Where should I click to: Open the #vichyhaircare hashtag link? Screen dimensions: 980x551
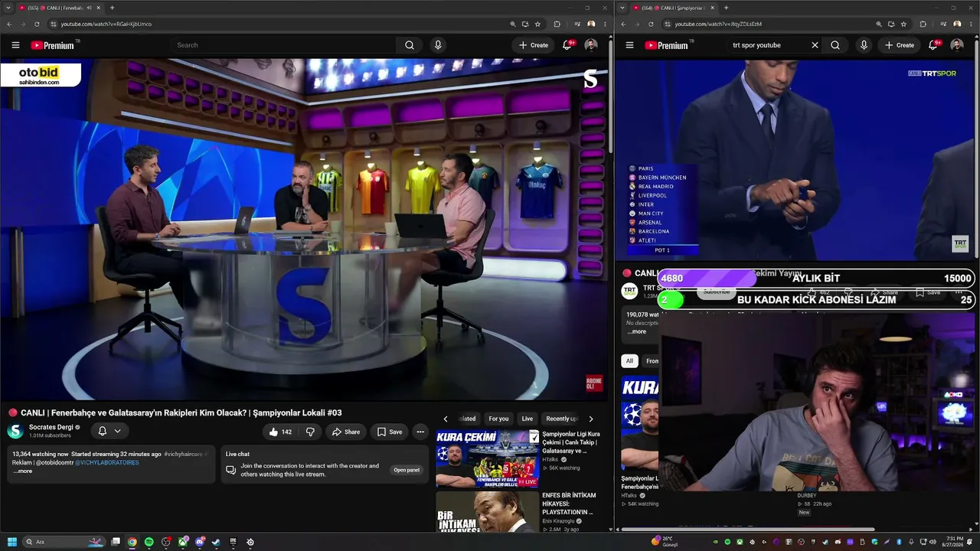click(x=183, y=454)
